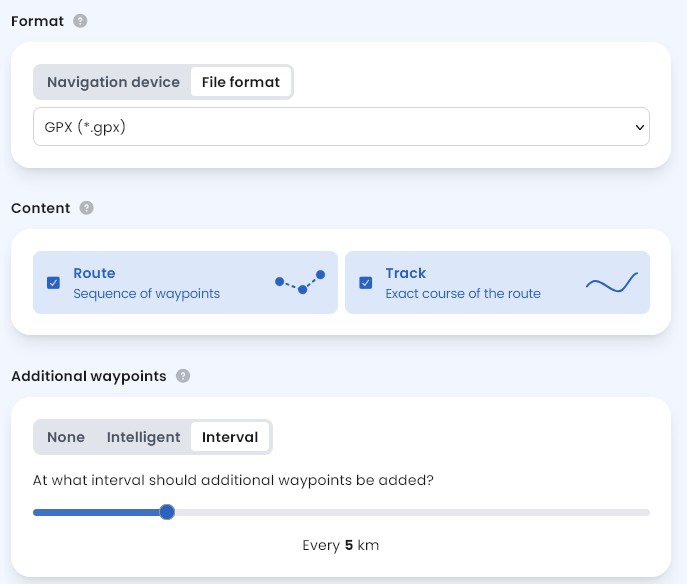The width and height of the screenshot is (687, 584).
Task: Choose None for additional waypoints
Action: coord(66,437)
